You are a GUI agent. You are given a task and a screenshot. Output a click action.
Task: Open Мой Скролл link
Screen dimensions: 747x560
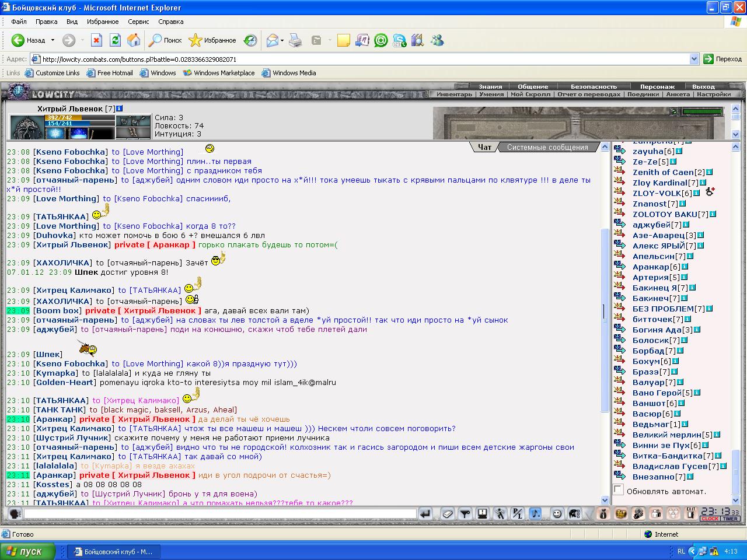[x=530, y=94]
